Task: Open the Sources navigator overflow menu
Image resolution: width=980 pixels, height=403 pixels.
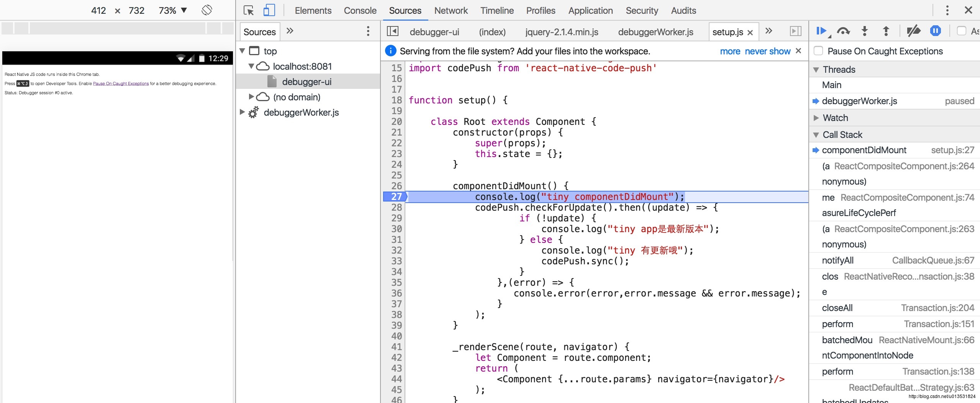Action: [x=368, y=31]
